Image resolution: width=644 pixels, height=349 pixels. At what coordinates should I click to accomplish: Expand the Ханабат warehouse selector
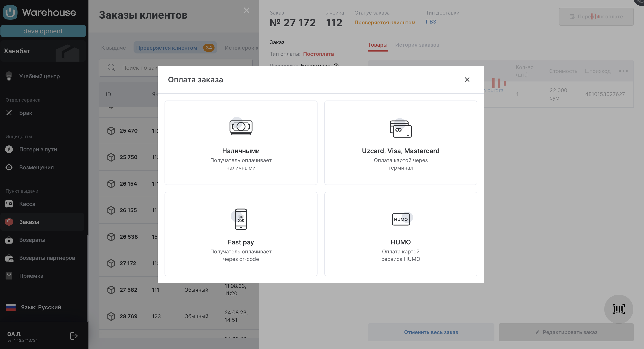click(43, 51)
